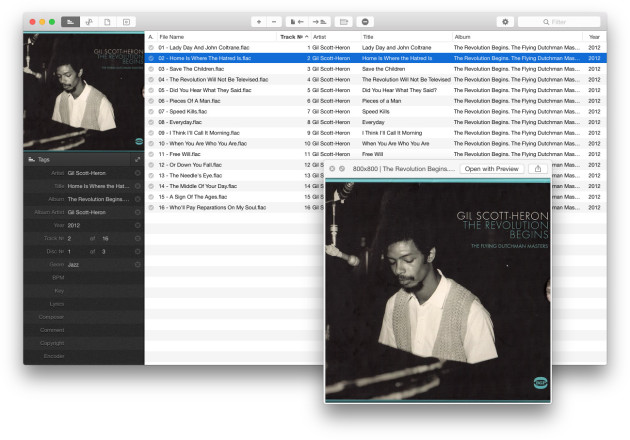
Task: Open the second sidebar tab with the music icon
Action: [89, 21]
